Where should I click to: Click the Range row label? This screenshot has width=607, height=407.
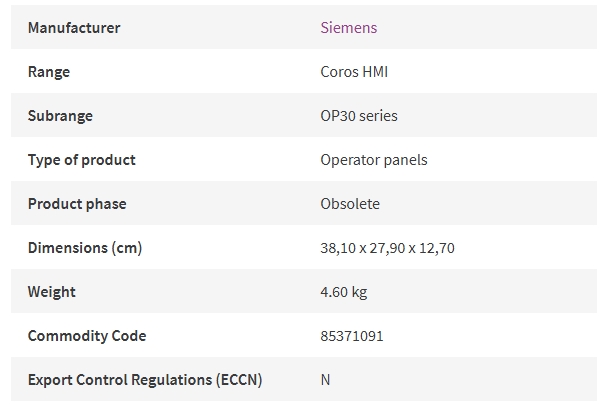pos(49,72)
